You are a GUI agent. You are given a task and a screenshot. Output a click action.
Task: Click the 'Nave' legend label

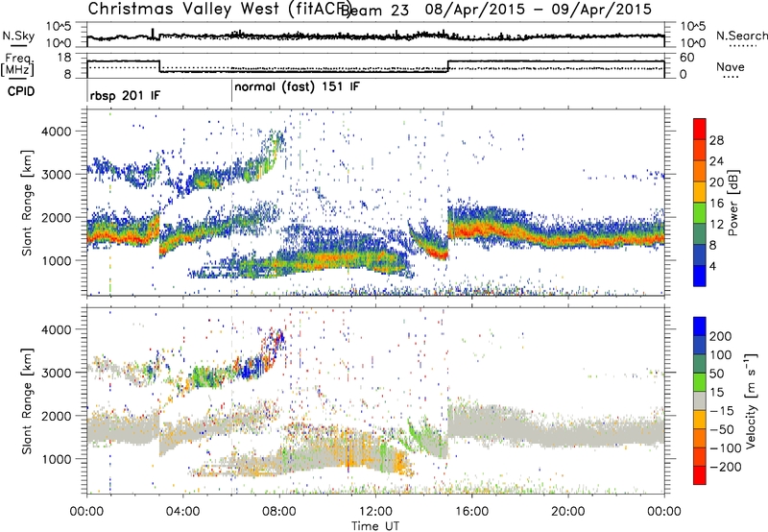(x=731, y=66)
